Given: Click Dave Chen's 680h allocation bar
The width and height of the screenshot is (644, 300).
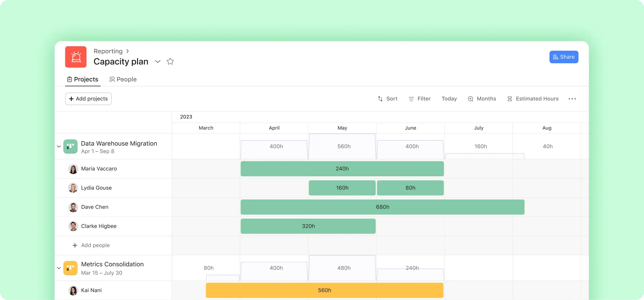Looking at the screenshot, I should [382, 207].
